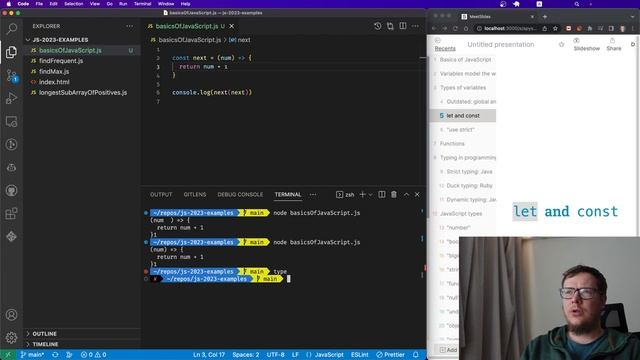Open new browser tab with plus
Screen dimensions: 640x360
click(x=545, y=17)
